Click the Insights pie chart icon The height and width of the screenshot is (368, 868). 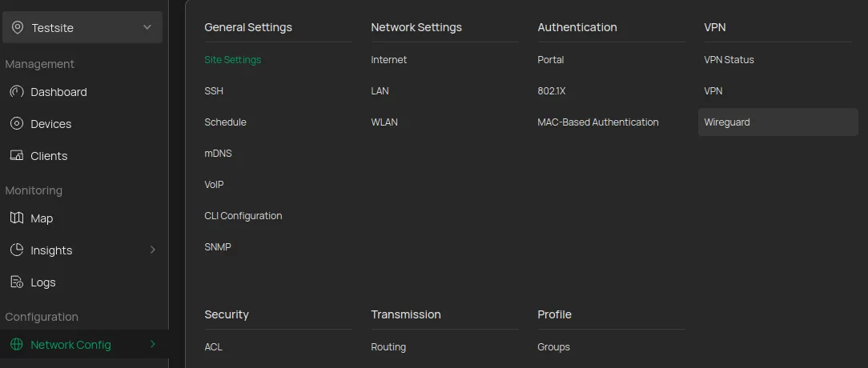pyautogui.click(x=17, y=250)
